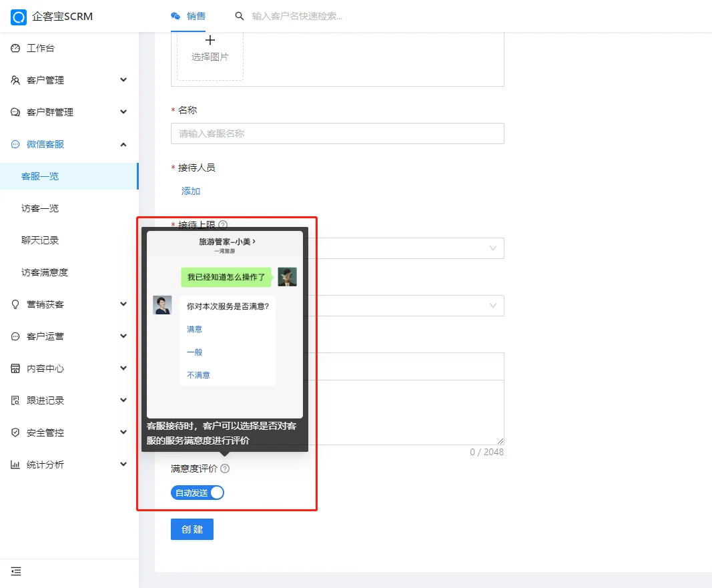
Task: Expand the 客户群管理 menu chevron
Action: [x=123, y=111]
